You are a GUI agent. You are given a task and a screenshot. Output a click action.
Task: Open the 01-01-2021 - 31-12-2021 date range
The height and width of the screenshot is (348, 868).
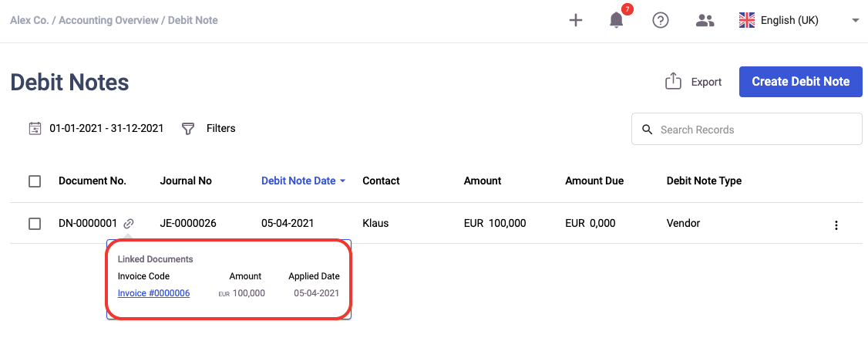pyautogui.click(x=106, y=128)
